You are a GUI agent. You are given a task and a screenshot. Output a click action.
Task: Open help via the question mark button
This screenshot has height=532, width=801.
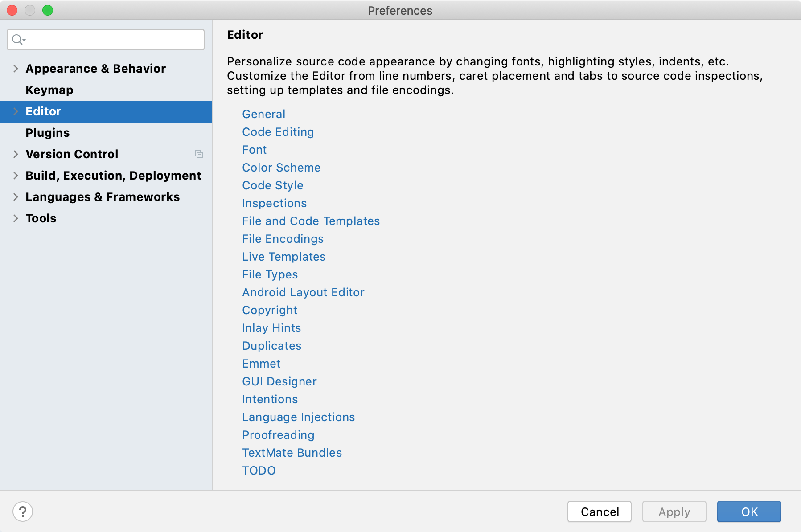point(23,512)
